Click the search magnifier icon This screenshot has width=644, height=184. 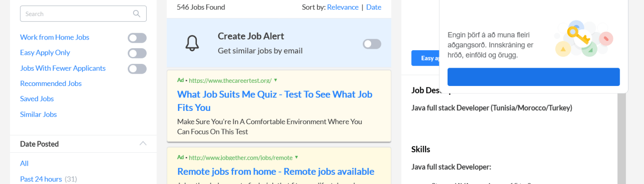137,14
